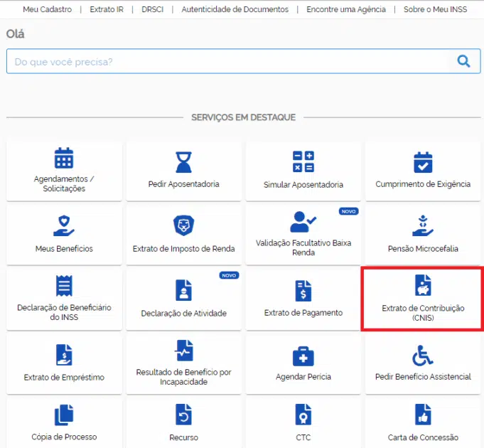
Task: Click the Pedir Aposentadoria label
Action: [183, 184]
